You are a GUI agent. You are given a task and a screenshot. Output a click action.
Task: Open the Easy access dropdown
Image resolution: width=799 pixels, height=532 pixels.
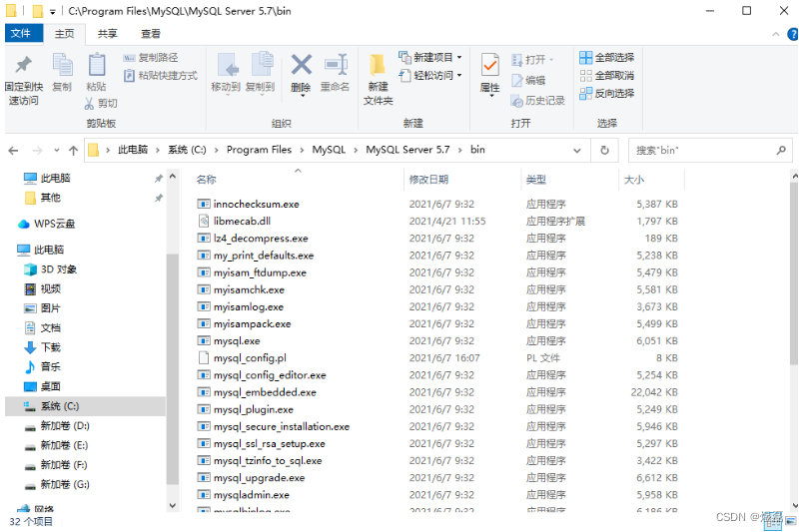pos(430,75)
